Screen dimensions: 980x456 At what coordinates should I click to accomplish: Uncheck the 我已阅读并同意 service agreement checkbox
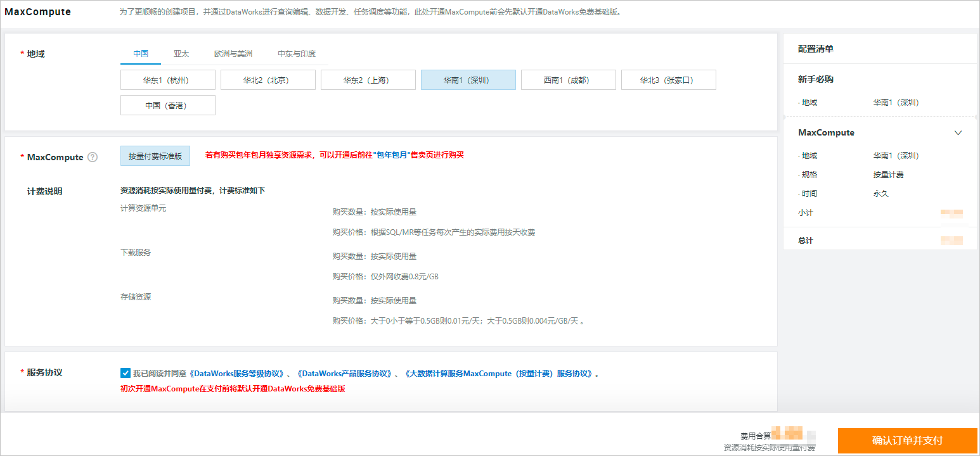coord(125,373)
